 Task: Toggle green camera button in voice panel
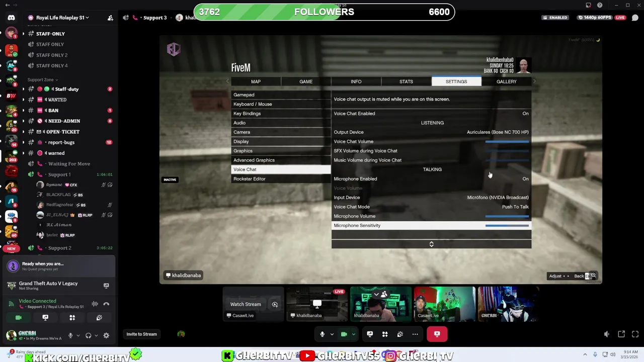[x=18, y=318]
